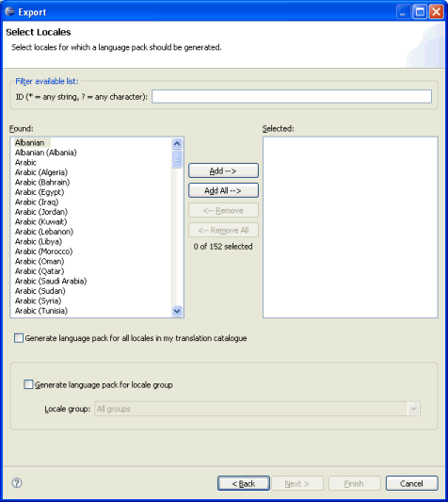Maximize the Export dialog window
The height and width of the screenshot is (502, 448).
point(420,12)
